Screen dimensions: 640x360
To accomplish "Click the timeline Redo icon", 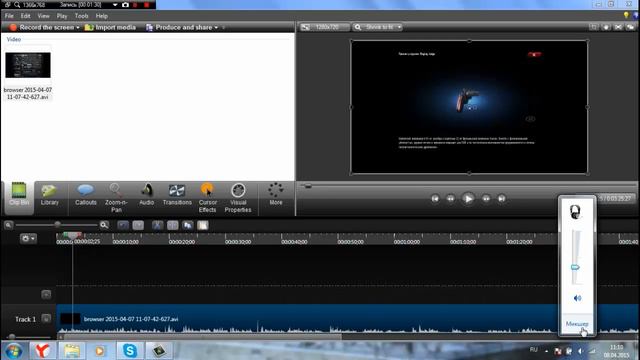I will pyautogui.click(x=138, y=225).
